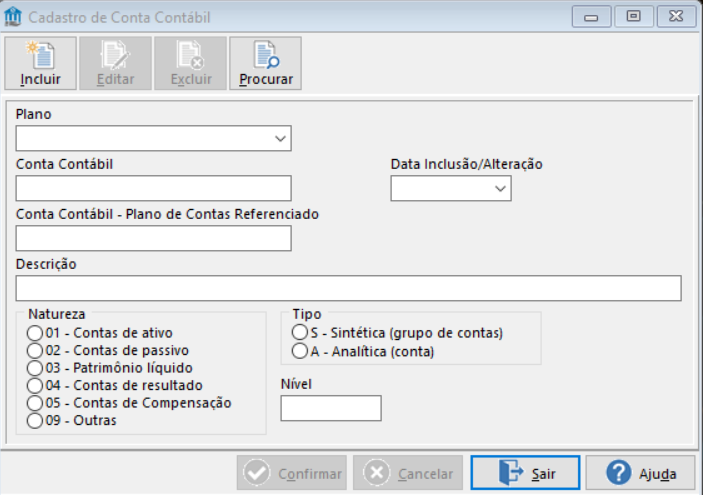Close the Cadastro de Conta Contábil window
The width and height of the screenshot is (703, 495).
click(676, 17)
